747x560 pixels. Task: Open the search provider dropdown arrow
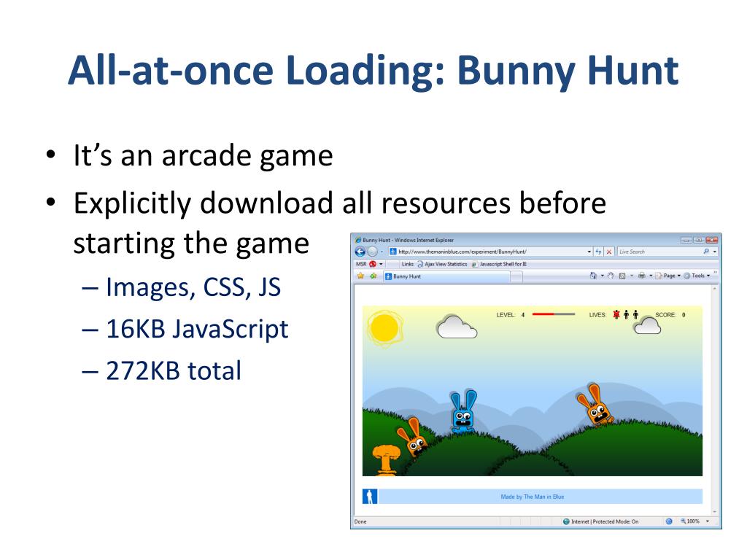click(715, 252)
